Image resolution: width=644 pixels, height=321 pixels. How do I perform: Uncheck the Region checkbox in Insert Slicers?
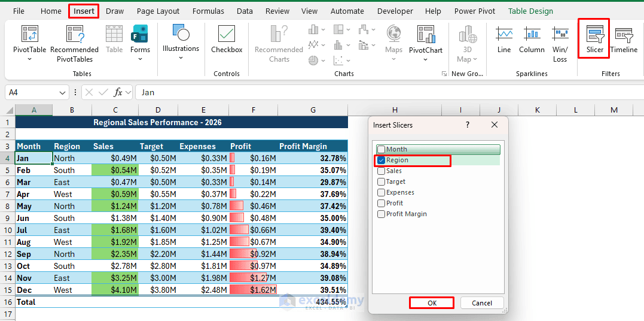(381, 160)
